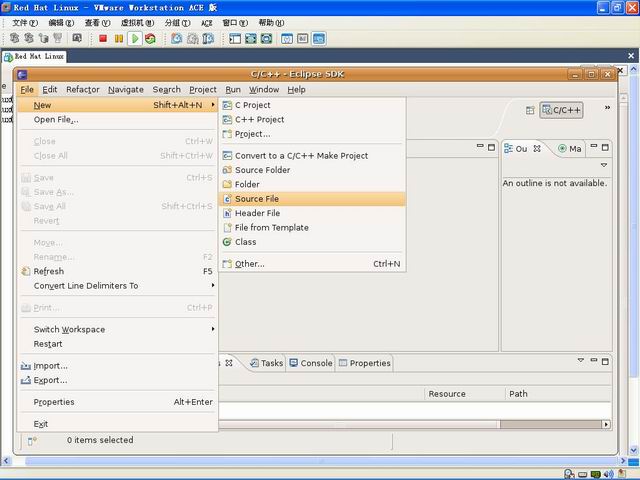This screenshot has height=480, width=640.
Task: Click the red VMware power off icon
Action: click(x=103, y=39)
